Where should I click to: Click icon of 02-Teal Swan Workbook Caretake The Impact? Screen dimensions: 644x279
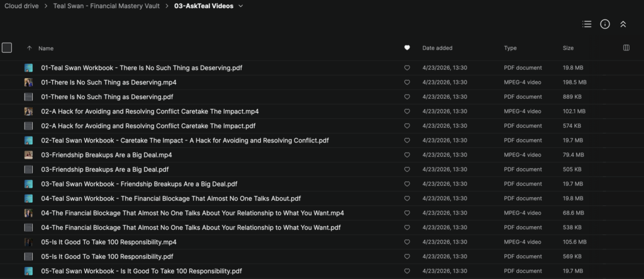tap(28, 140)
